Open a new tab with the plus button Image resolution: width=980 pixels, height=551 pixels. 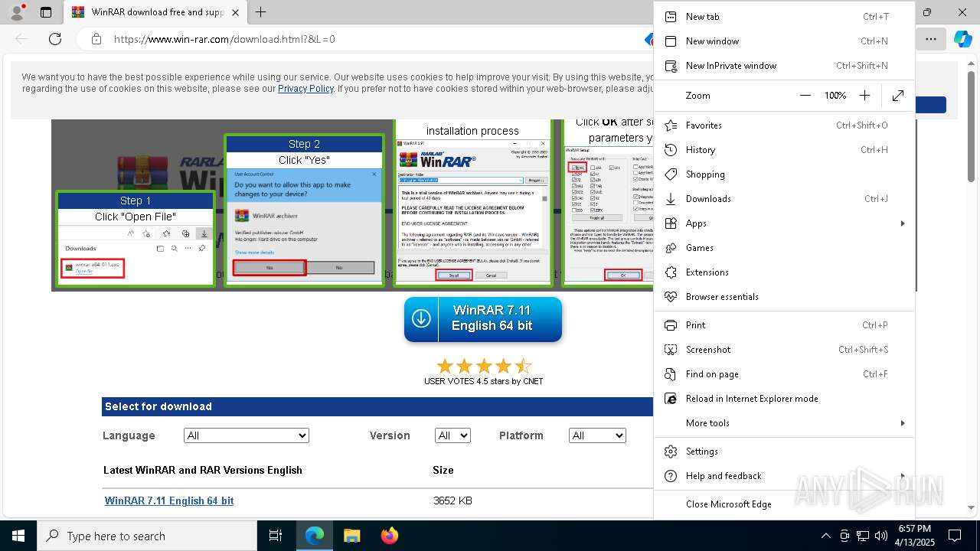261,12
